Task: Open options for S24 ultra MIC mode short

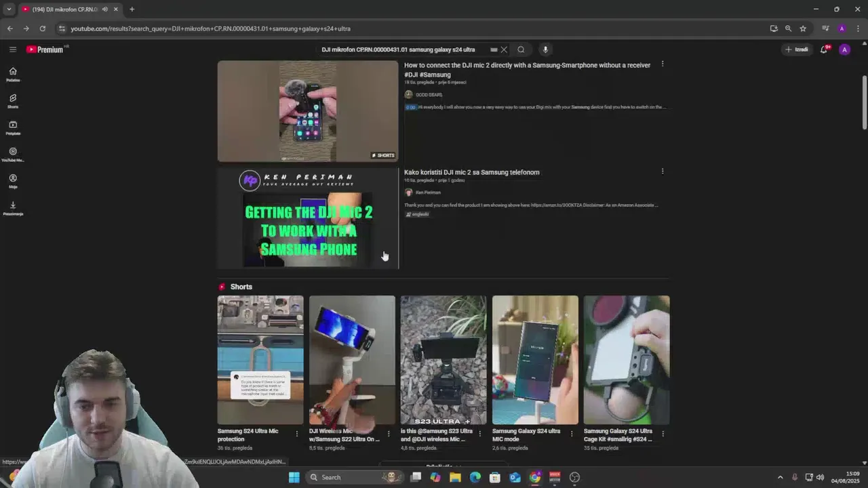Action: coord(572,434)
